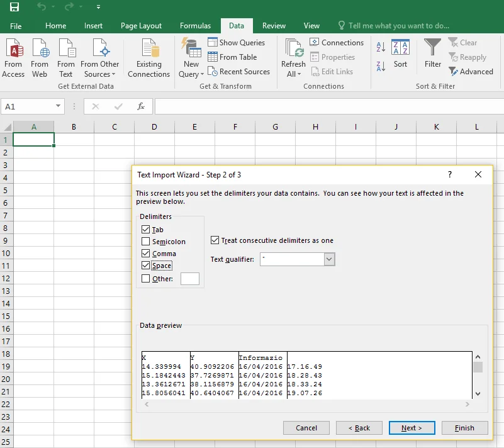
Task: Click Cancel in Text Import Wizard
Action: coord(306,428)
